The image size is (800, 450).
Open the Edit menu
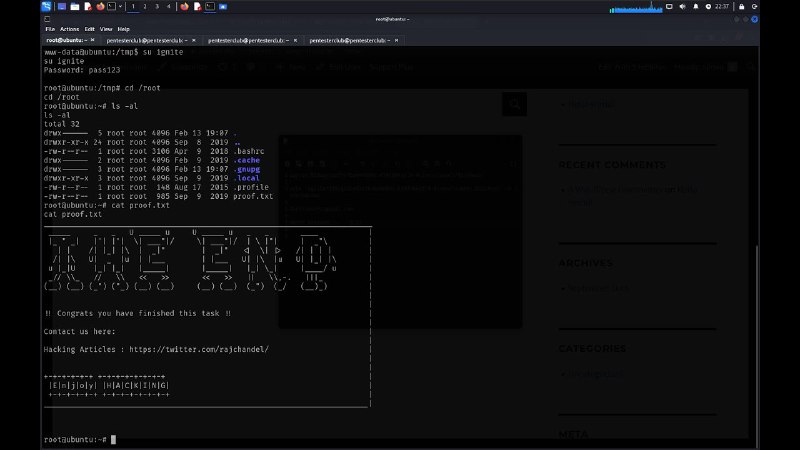(x=89, y=29)
